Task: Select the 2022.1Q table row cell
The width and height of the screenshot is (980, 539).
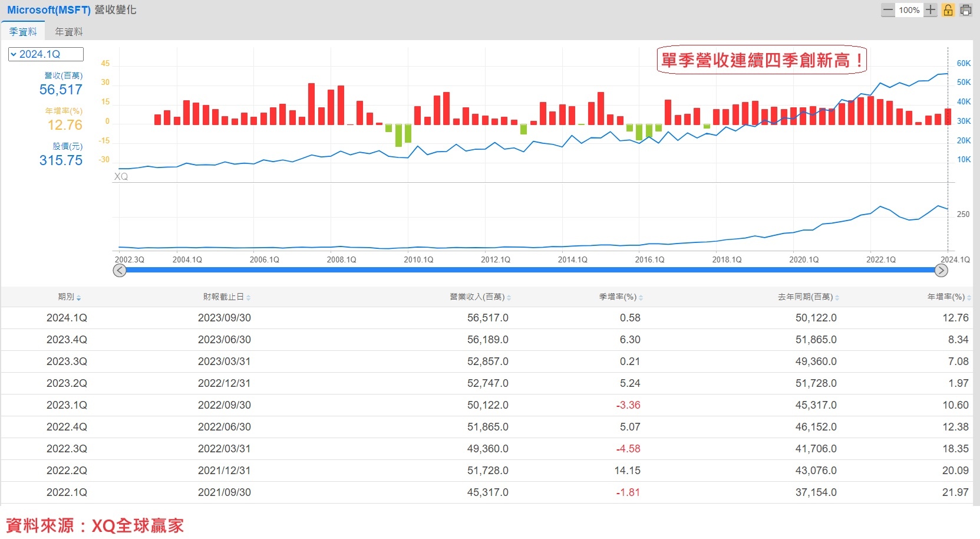Action: [x=67, y=492]
